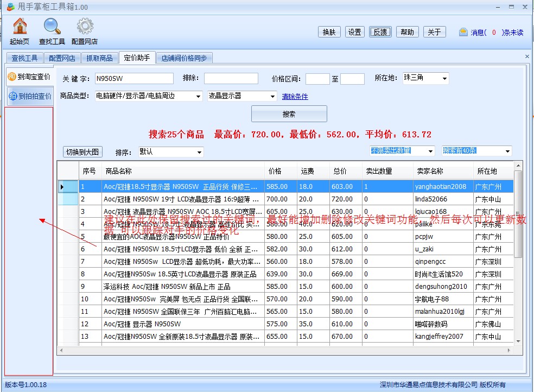Select seller qinpengcc cell
This screenshot has height=392, width=534.
coord(443,262)
